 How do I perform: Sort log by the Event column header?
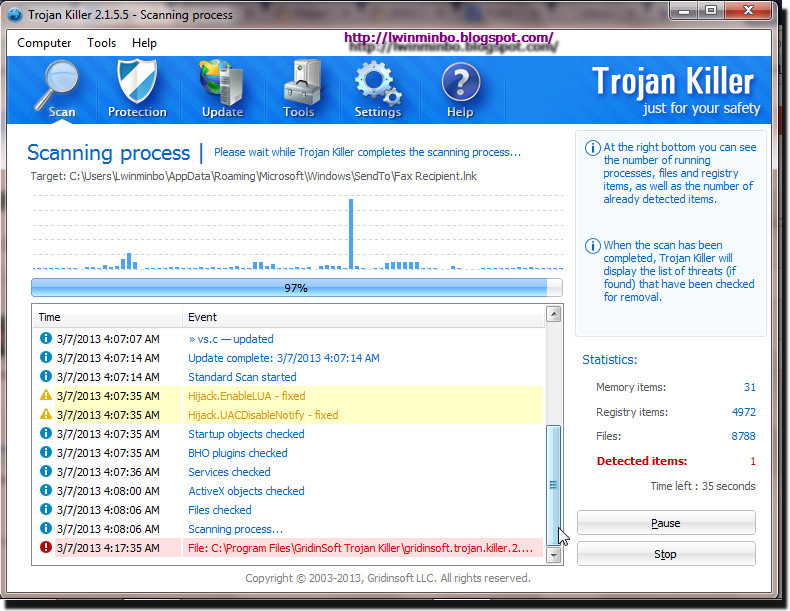[x=363, y=317]
